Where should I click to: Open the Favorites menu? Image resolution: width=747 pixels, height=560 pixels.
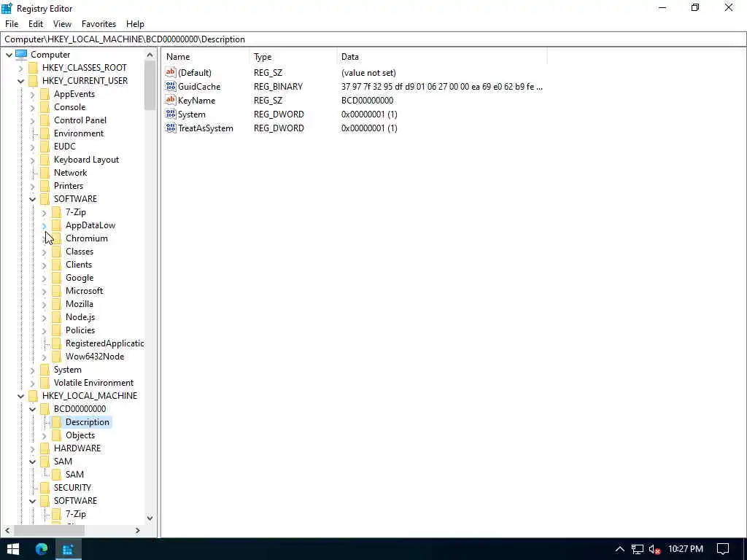[x=98, y=24]
